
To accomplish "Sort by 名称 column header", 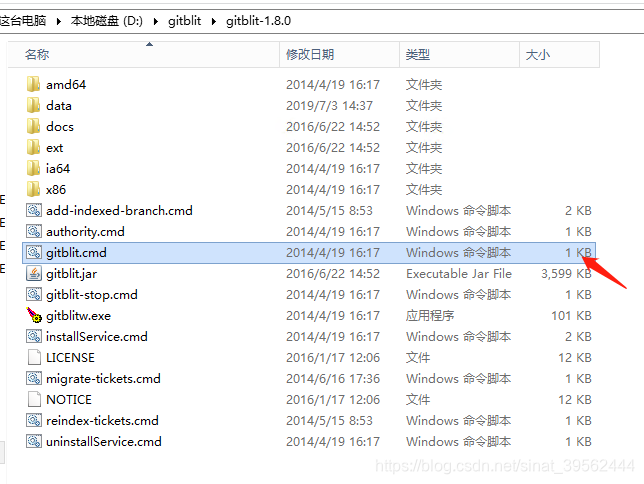I will coord(143,54).
